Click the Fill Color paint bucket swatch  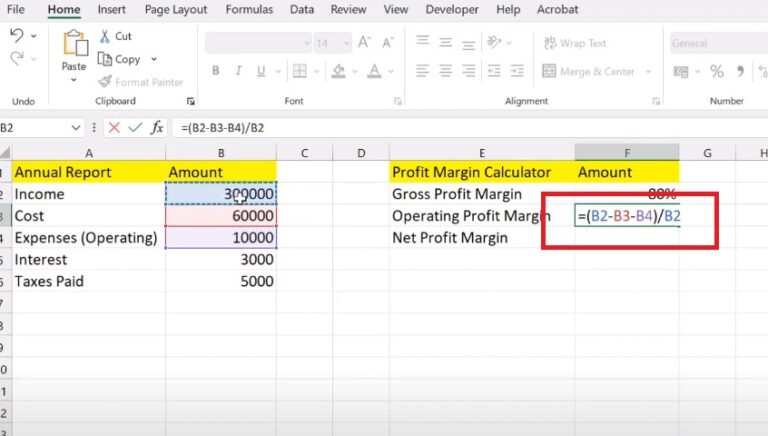click(x=339, y=71)
